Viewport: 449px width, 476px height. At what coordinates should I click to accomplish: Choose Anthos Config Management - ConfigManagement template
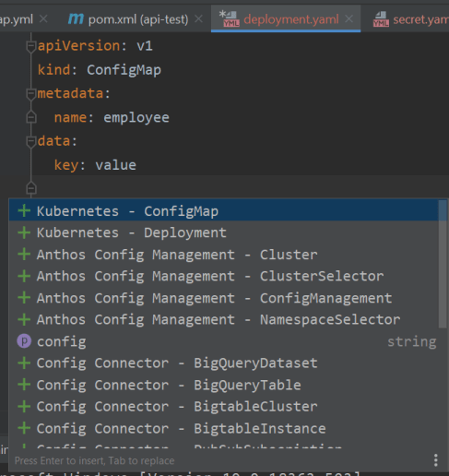224,298
